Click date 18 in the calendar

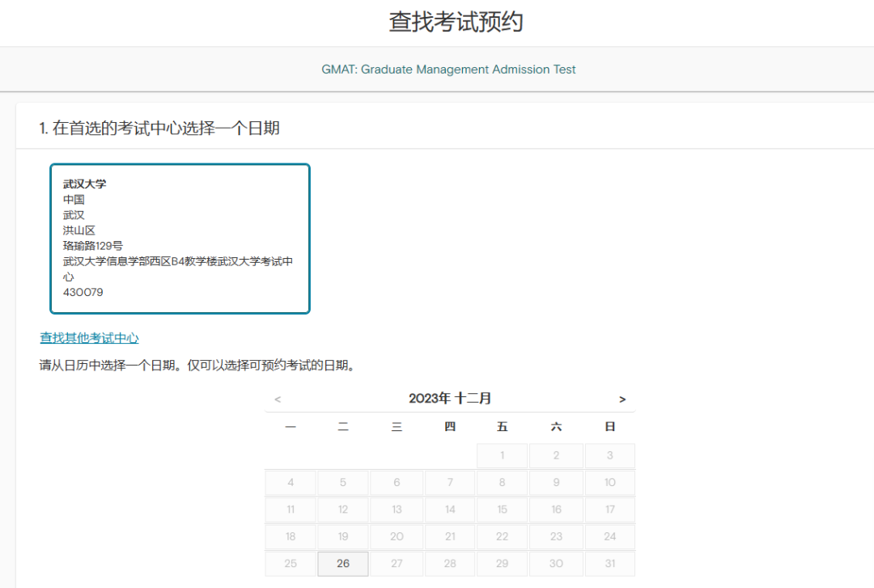[x=291, y=536]
